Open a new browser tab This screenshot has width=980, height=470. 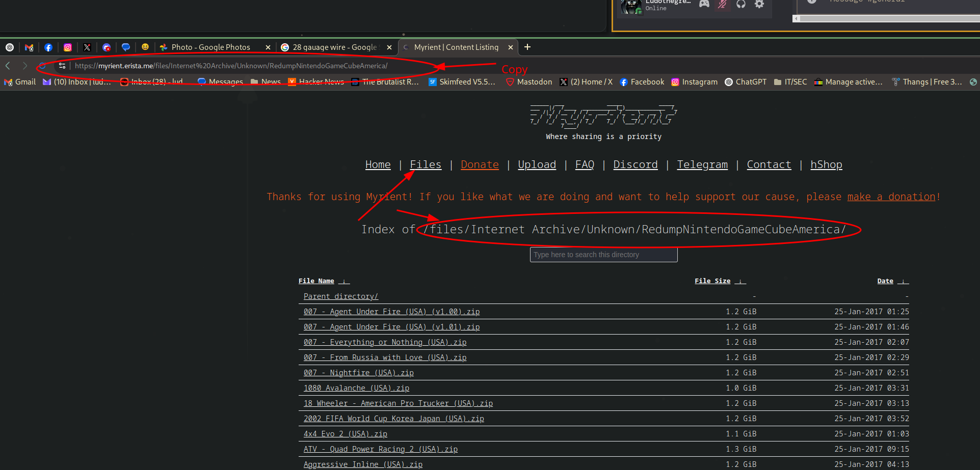527,47
